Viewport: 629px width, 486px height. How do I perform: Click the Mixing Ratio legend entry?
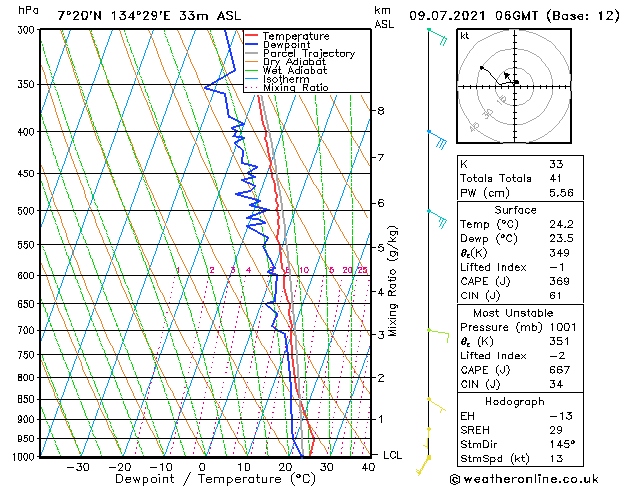coord(296,87)
